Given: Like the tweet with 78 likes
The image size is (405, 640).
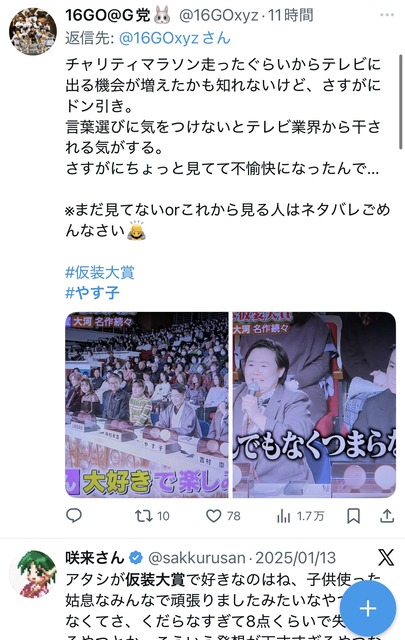Looking at the screenshot, I should coord(223,516).
